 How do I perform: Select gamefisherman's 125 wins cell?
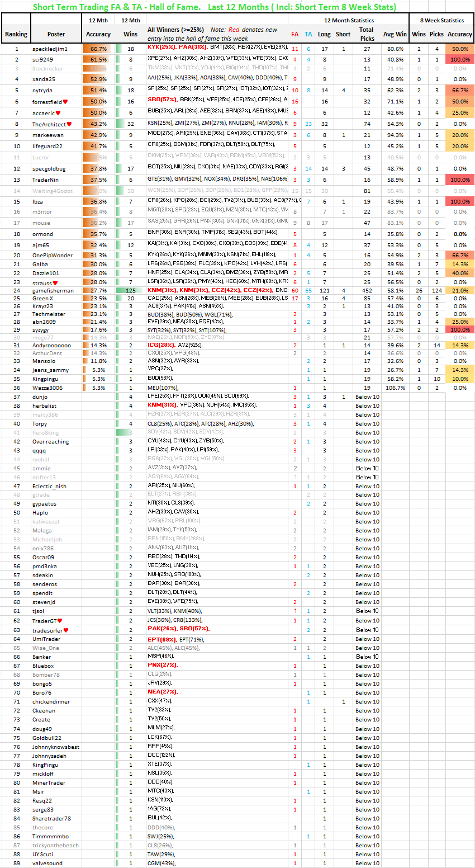pos(131,291)
